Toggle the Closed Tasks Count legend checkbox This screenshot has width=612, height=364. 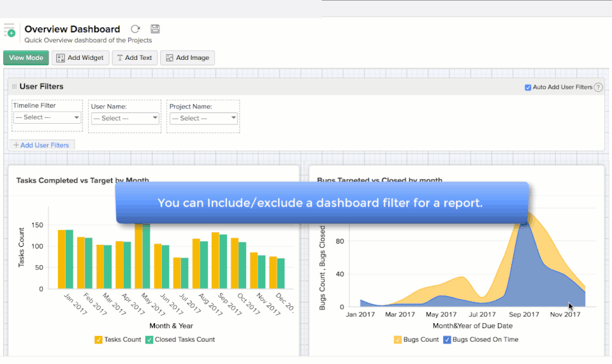click(x=149, y=340)
